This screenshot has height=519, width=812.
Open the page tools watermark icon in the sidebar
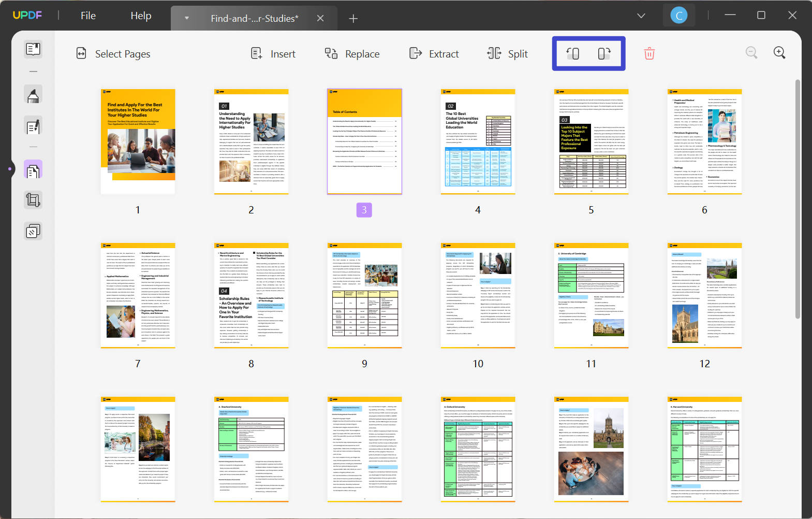(x=33, y=231)
